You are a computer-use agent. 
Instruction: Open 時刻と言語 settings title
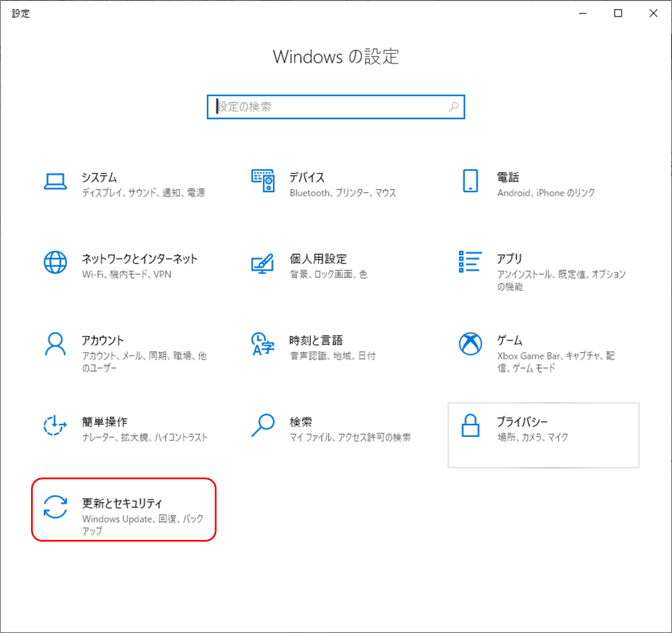(316, 341)
